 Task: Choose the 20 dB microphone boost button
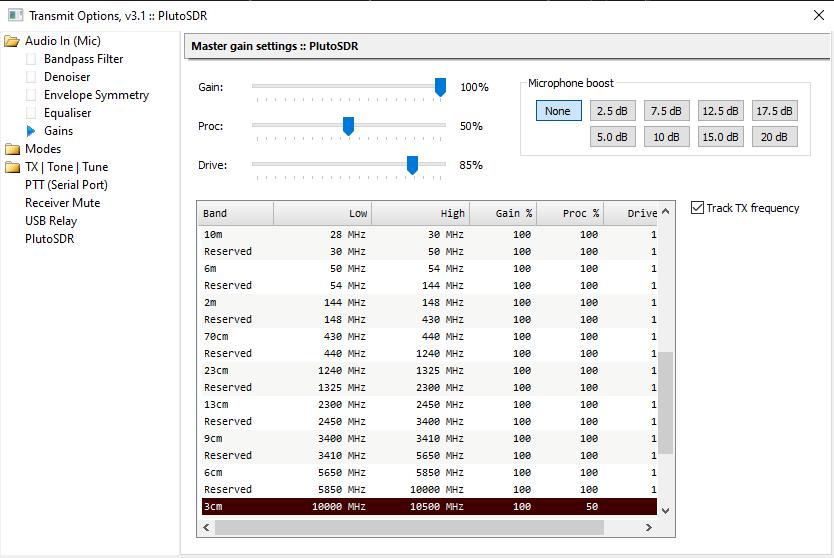774,137
